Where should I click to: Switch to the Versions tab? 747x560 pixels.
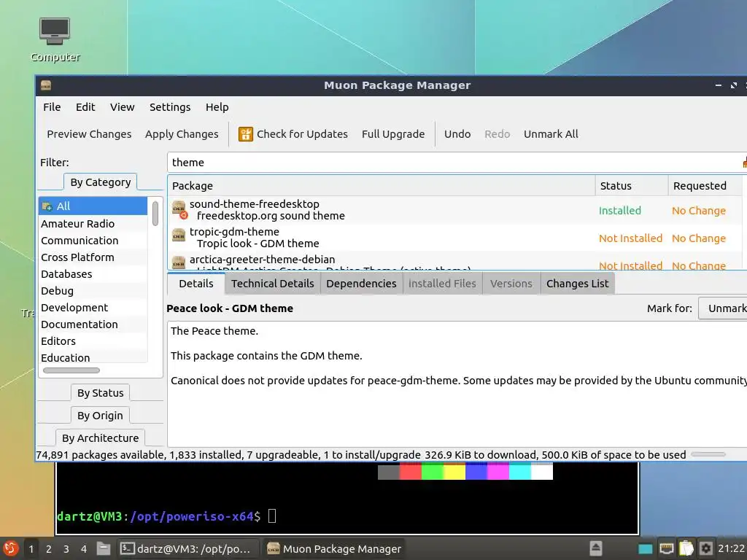(x=511, y=284)
